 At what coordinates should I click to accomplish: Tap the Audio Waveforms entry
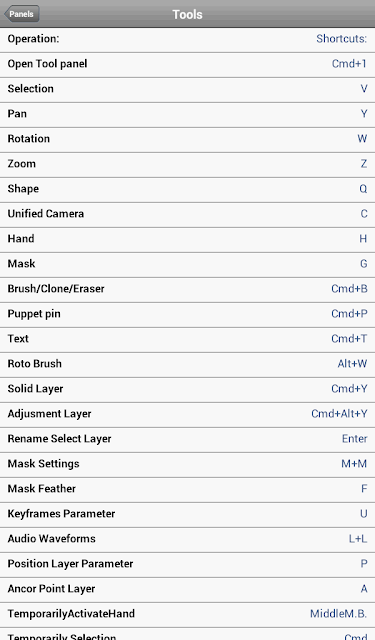tap(187, 540)
